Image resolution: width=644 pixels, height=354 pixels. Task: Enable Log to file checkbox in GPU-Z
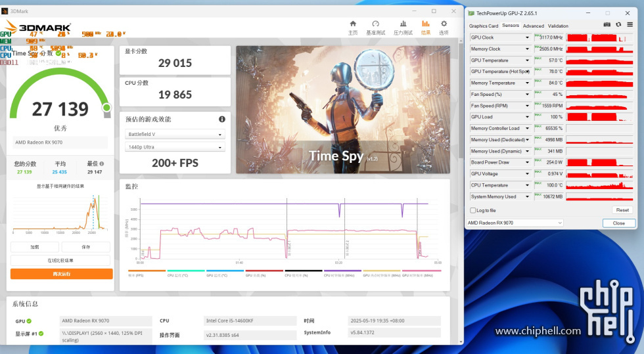[x=472, y=210]
